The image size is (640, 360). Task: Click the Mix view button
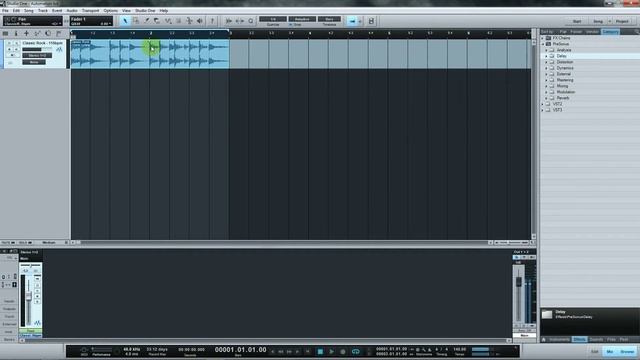(610, 351)
